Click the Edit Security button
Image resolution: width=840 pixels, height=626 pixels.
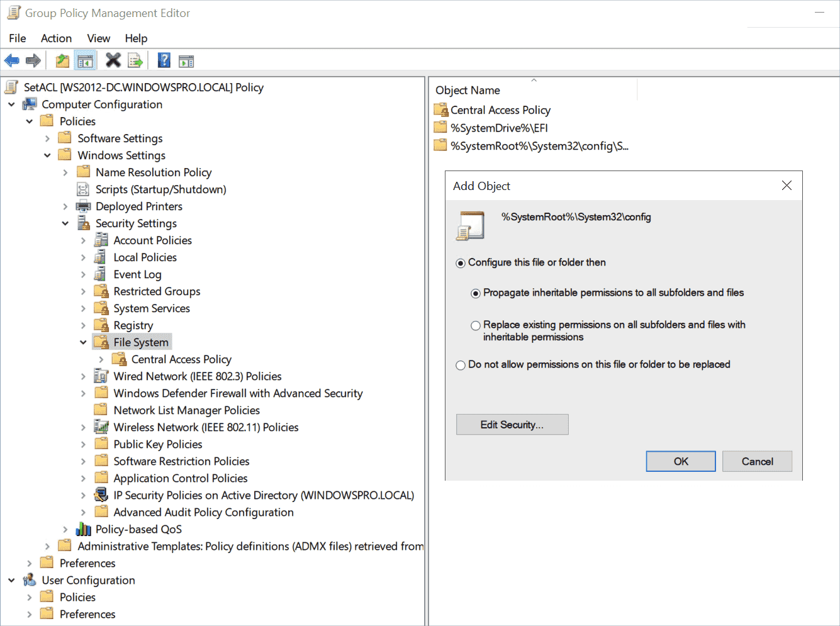(x=512, y=424)
